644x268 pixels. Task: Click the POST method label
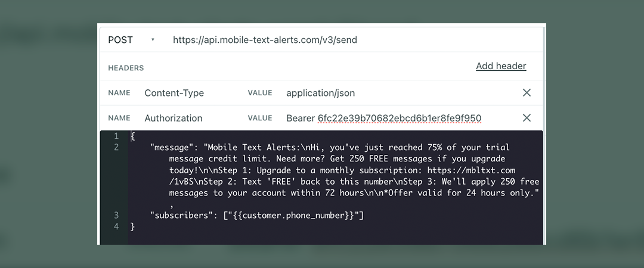[120, 40]
